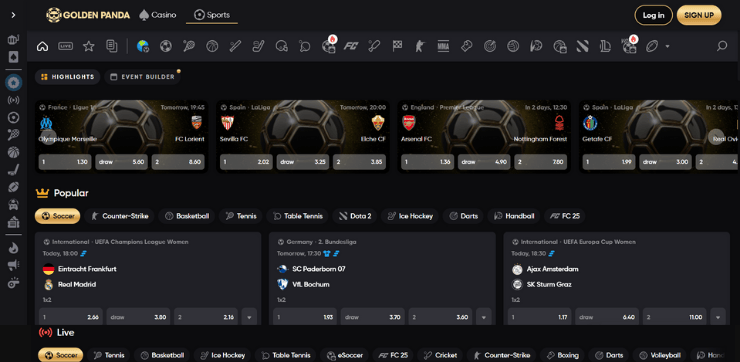Open the beer mug sidebar icon
This screenshot has width=740, height=362.
(13, 40)
